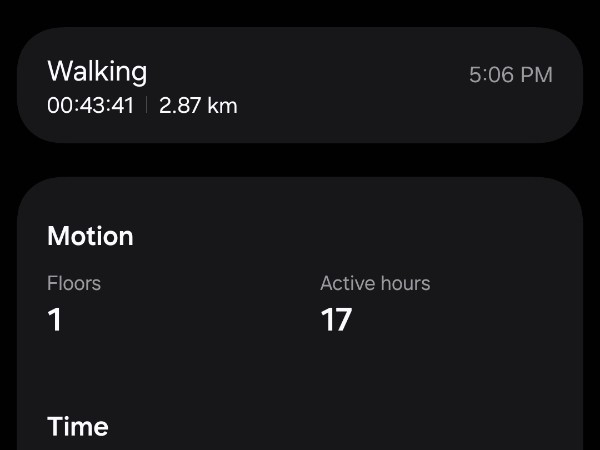
Task: Select the 2.87 km distance value
Action: point(198,105)
